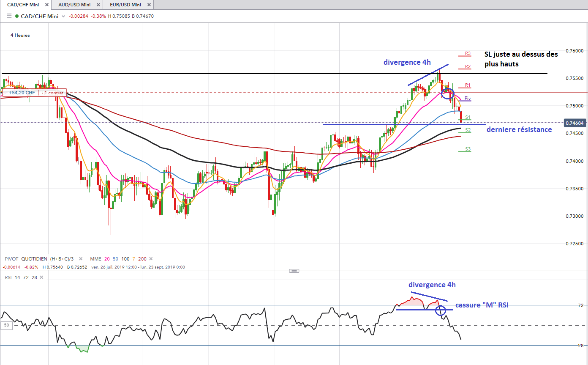The image size is (588, 365).
Task: Click the H 0.75085 high value
Action: point(120,16)
